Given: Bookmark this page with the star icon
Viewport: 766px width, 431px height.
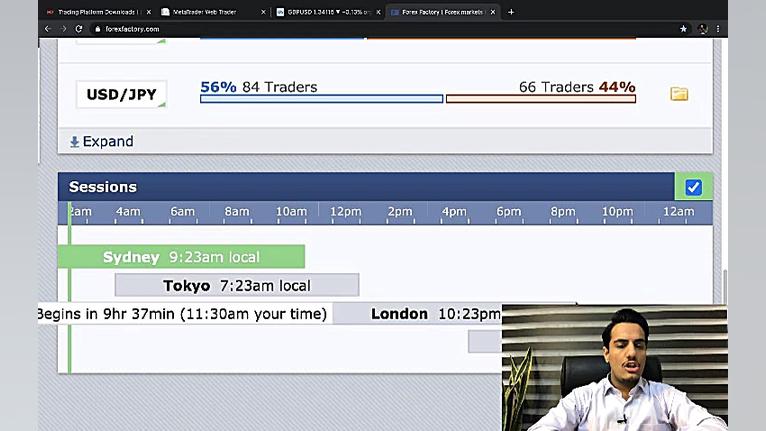Looking at the screenshot, I should (x=683, y=29).
